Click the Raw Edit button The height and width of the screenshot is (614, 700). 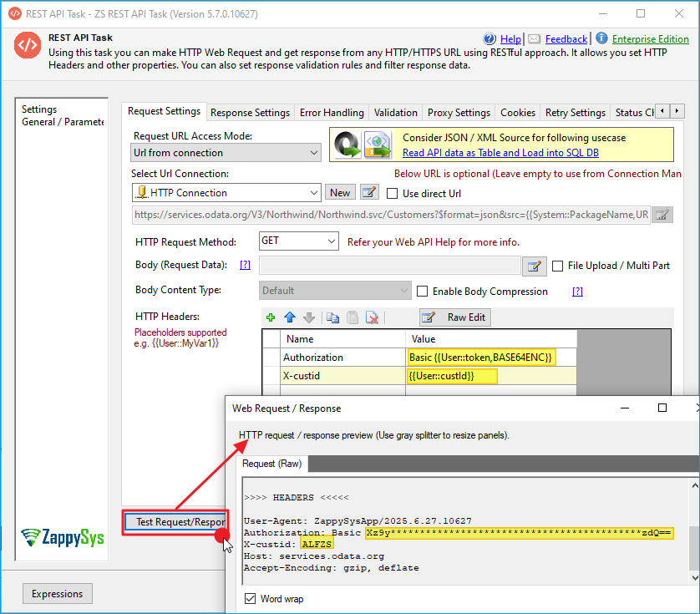pyautogui.click(x=455, y=317)
